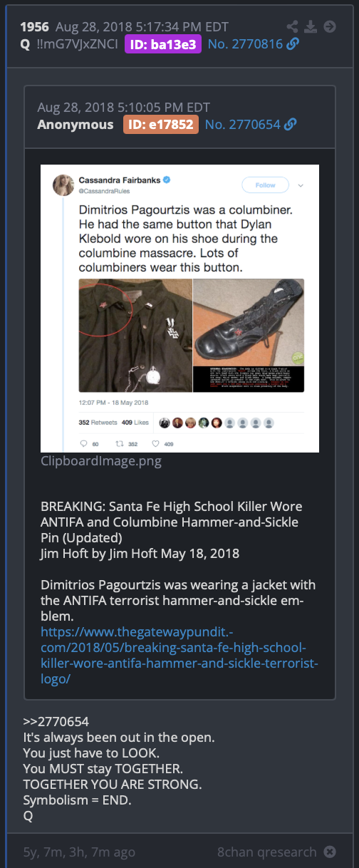Expand the chevron menu beside Follow
This screenshot has height=868, width=359.
pyautogui.click(x=300, y=185)
